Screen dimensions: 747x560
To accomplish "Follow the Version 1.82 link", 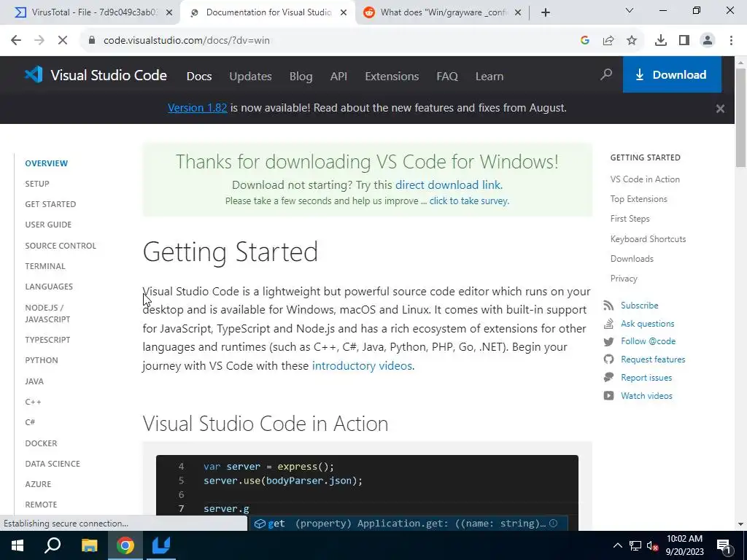I will coord(197,108).
